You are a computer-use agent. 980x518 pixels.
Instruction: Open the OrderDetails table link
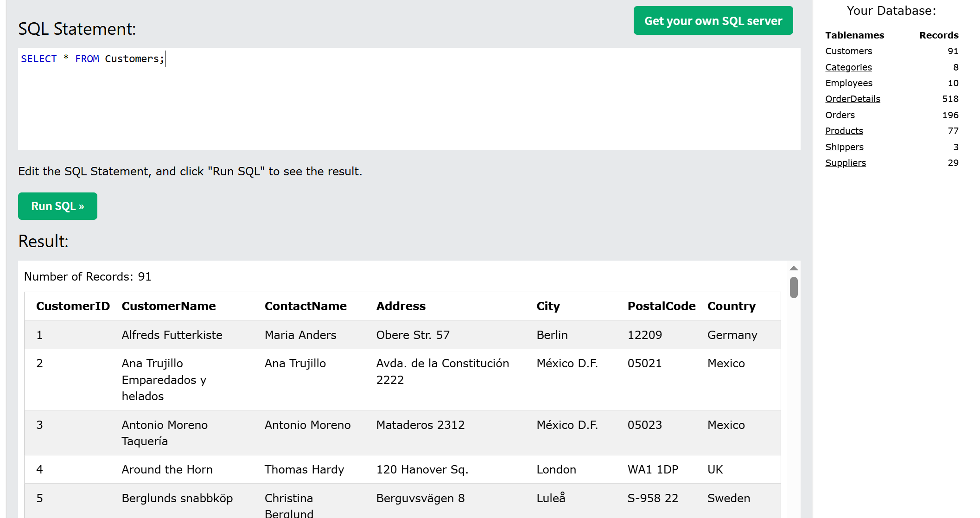pyautogui.click(x=852, y=99)
